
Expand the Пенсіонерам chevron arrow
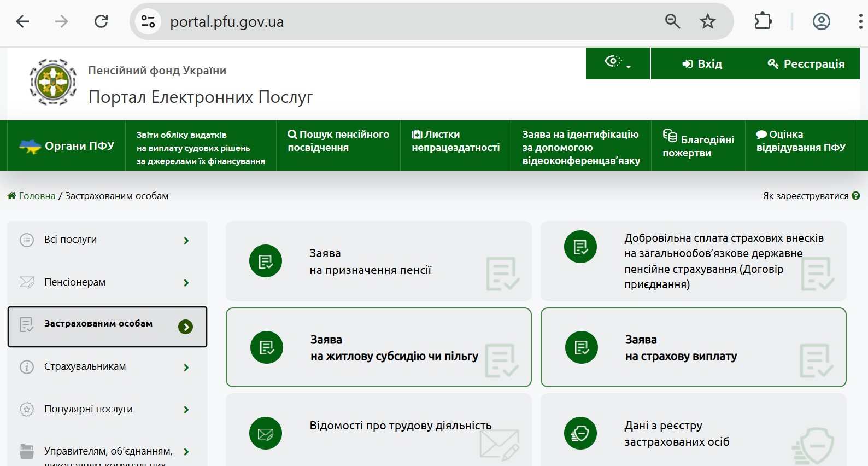[186, 283]
